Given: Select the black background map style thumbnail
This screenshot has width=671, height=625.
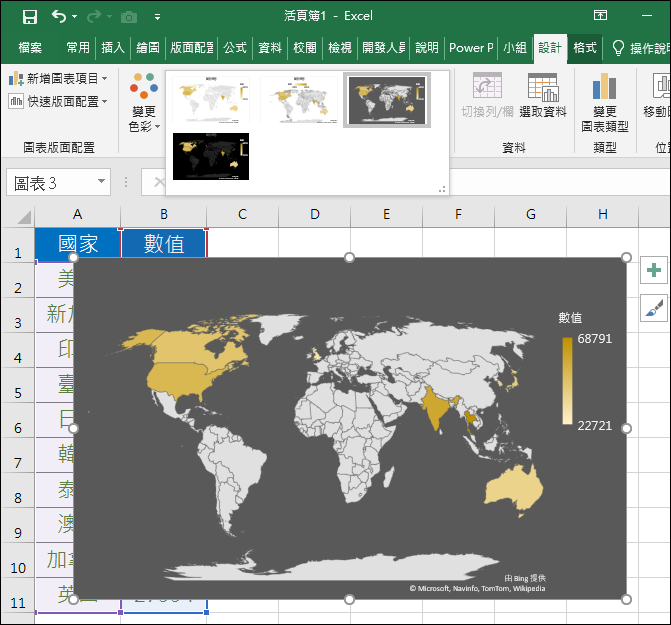Looking at the screenshot, I should point(211,156).
